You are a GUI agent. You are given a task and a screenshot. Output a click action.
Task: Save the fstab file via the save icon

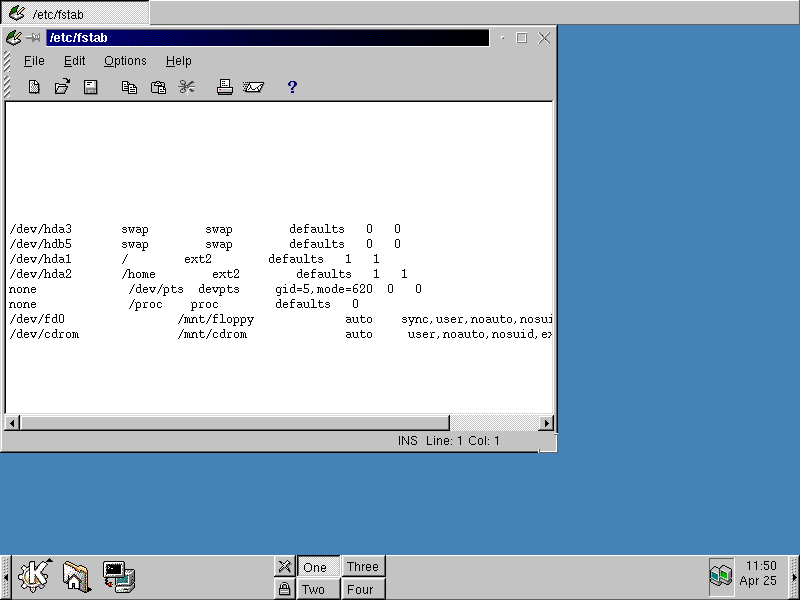point(91,87)
